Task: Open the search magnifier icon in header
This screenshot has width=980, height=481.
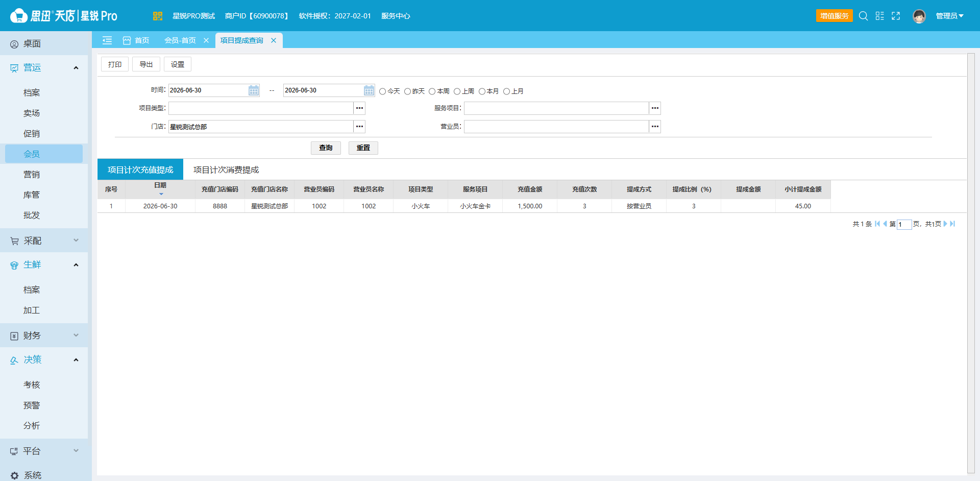Action: (863, 16)
